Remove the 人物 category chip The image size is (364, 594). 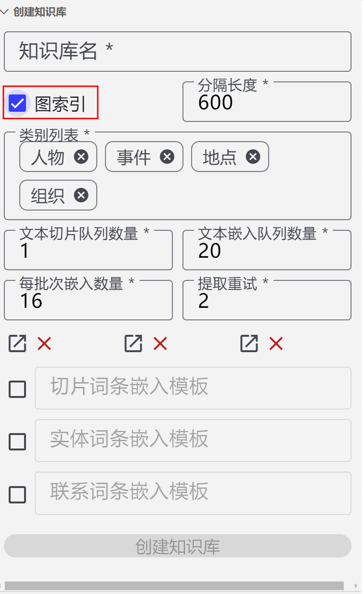[x=81, y=157]
